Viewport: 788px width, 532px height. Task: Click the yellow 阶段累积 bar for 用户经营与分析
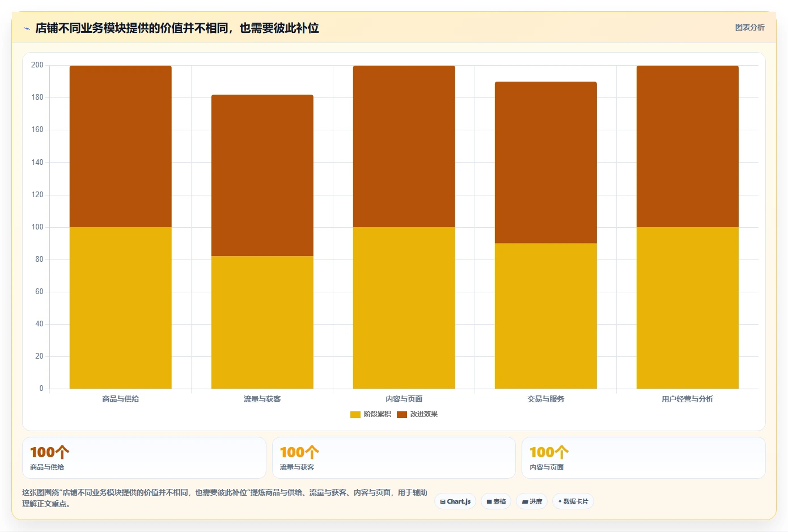(x=688, y=308)
